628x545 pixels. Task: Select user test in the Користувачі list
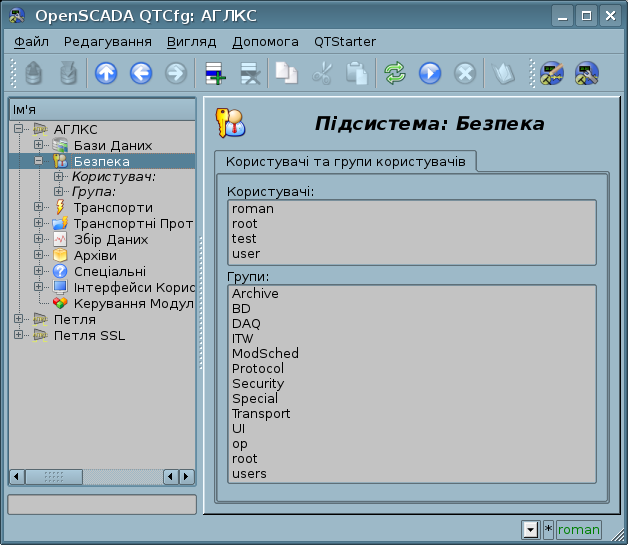tap(244, 239)
